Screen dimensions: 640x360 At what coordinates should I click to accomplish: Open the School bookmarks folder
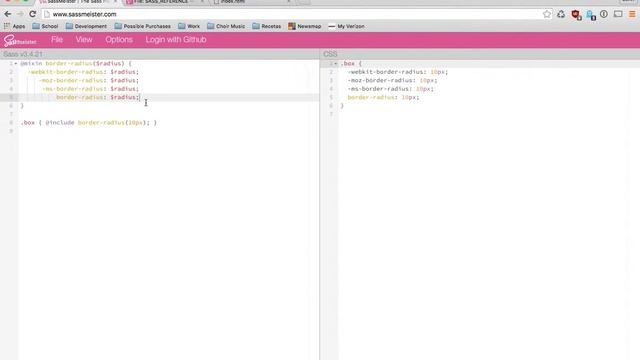tap(45, 26)
